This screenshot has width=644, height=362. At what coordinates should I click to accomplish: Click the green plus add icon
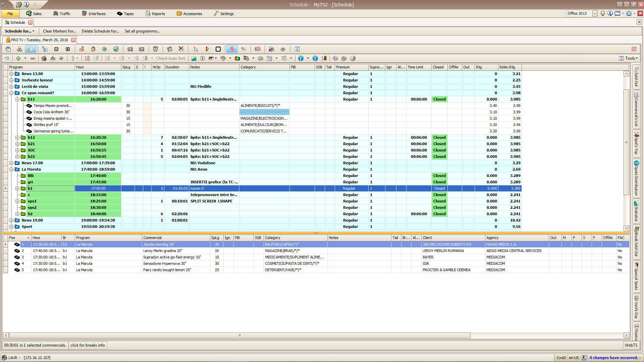18,58
